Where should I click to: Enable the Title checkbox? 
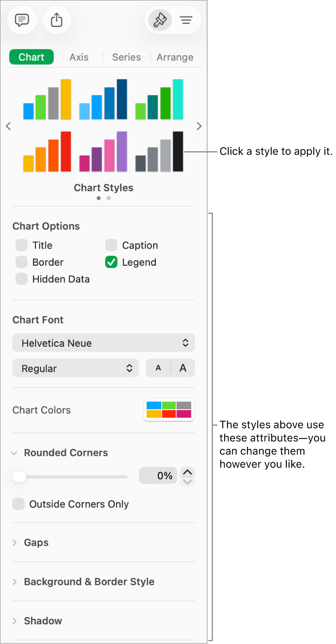(x=21, y=245)
